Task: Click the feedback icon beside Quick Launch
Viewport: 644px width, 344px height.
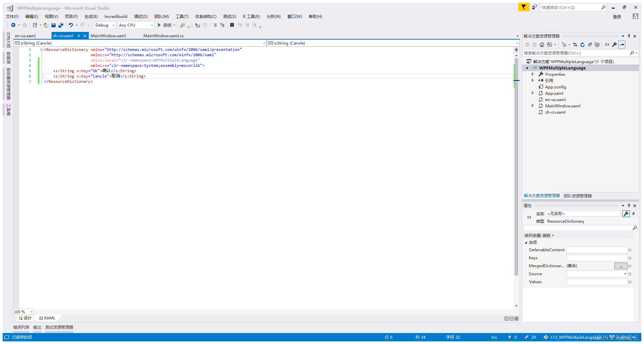Action: (x=535, y=7)
